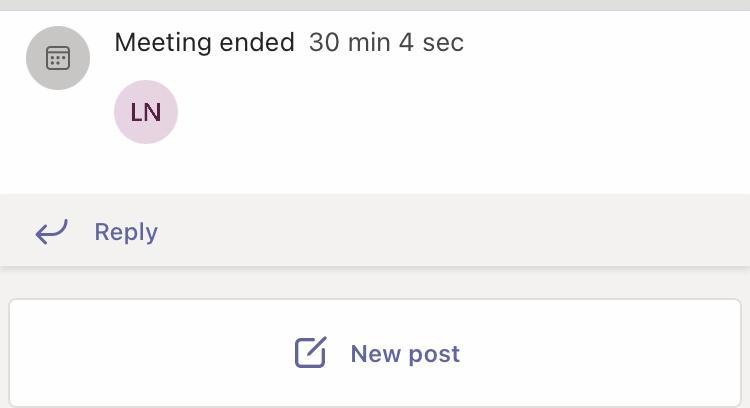Open the "Meeting ended" message title
This screenshot has height=408, width=750.
[204, 42]
